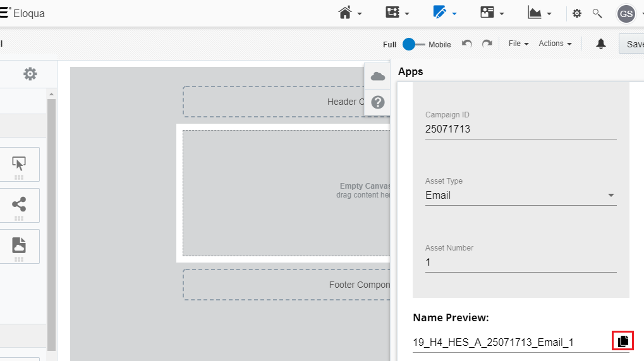The width and height of the screenshot is (644, 361).
Task: Expand the Assets menu arrow
Action: [x=454, y=14]
